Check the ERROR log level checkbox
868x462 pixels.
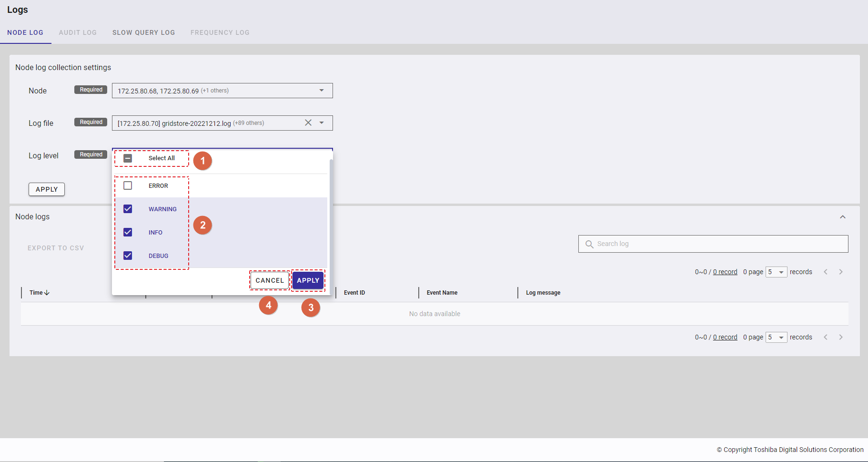click(128, 185)
